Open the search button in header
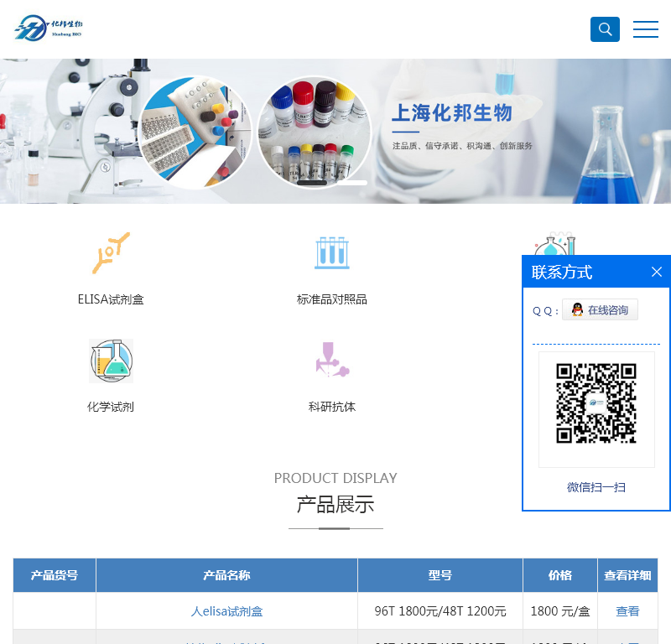This screenshot has height=644, width=671. click(605, 29)
